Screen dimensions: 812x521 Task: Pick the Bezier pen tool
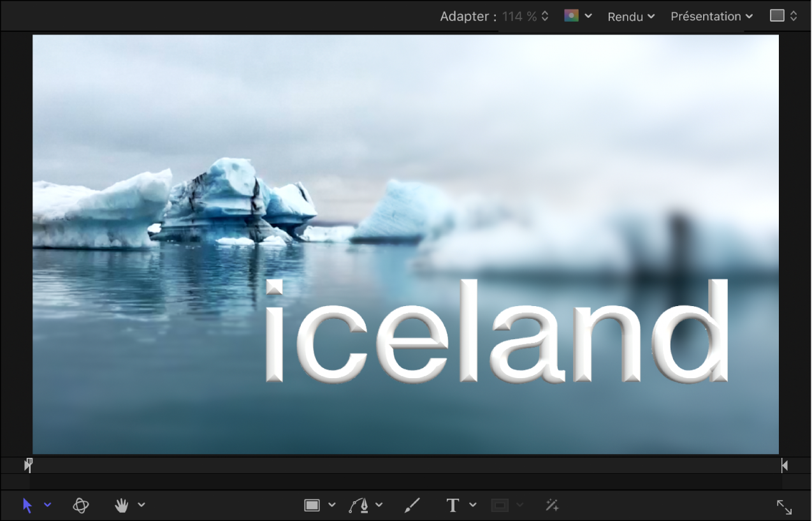click(x=359, y=506)
